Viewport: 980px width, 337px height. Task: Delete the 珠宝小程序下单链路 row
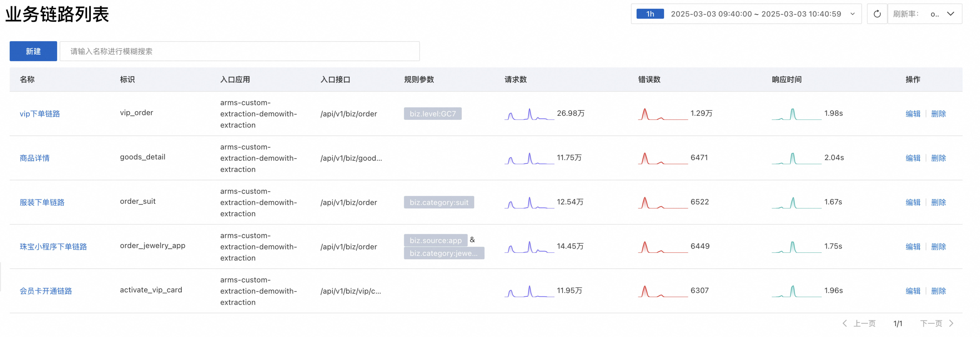click(x=938, y=247)
